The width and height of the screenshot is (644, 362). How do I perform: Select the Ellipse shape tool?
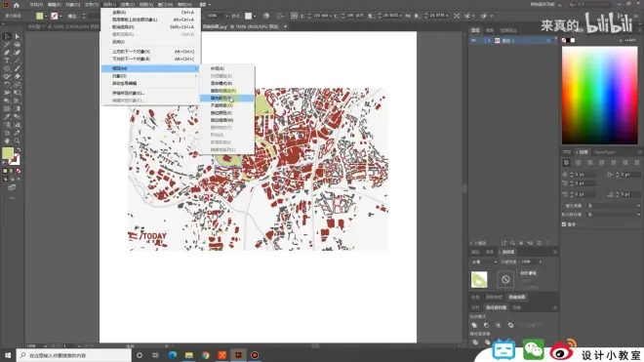click(7, 68)
